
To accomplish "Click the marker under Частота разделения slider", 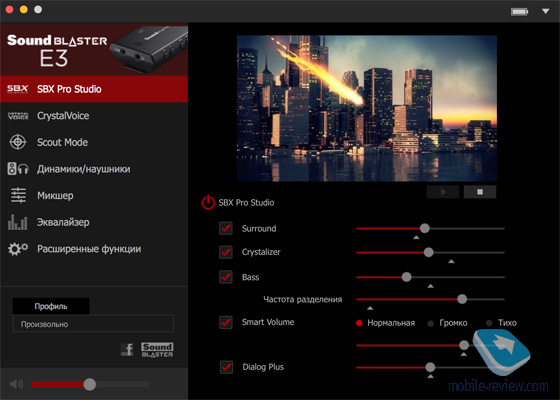I will click(370, 308).
